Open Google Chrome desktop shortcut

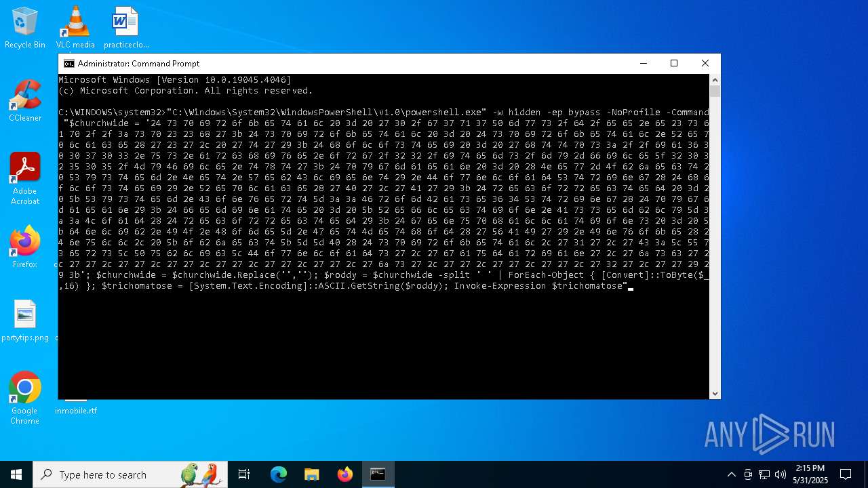tap(25, 398)
